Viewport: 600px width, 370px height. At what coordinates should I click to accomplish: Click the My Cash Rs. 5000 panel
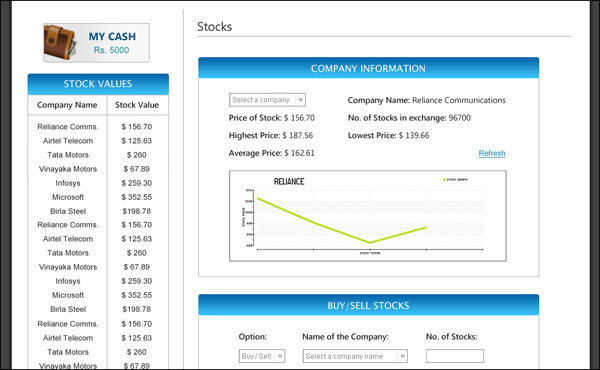96,43
